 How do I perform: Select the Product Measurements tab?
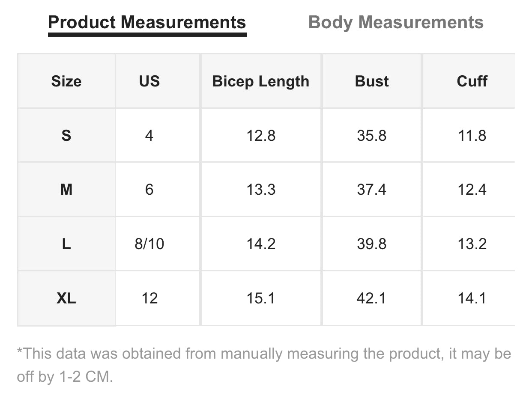pos(147,22)
